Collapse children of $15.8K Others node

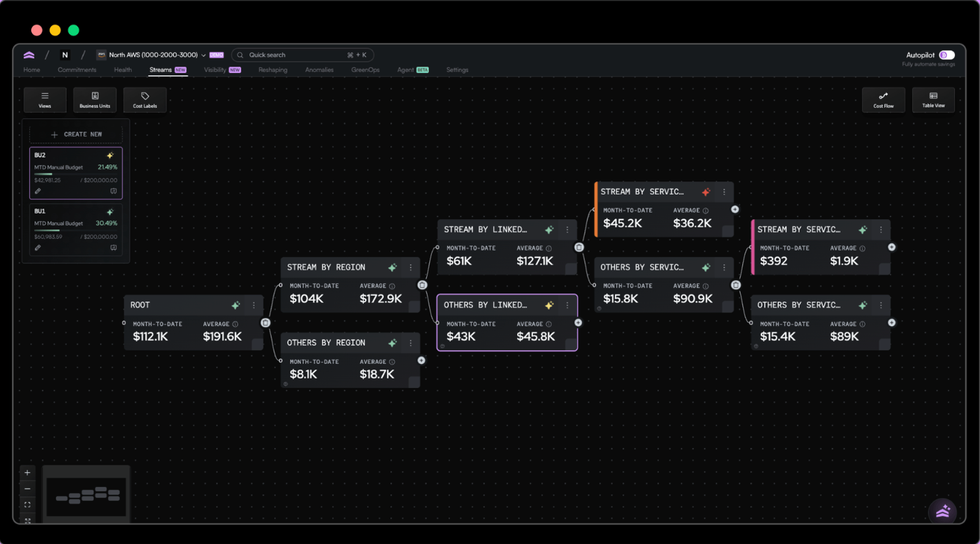(x=736, y=285)
